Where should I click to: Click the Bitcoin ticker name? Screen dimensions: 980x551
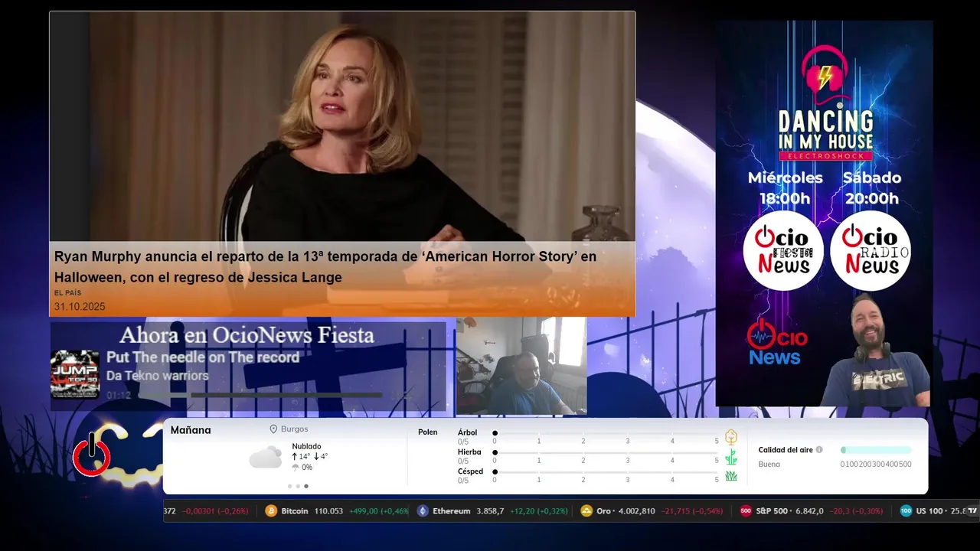click(295, 511)
